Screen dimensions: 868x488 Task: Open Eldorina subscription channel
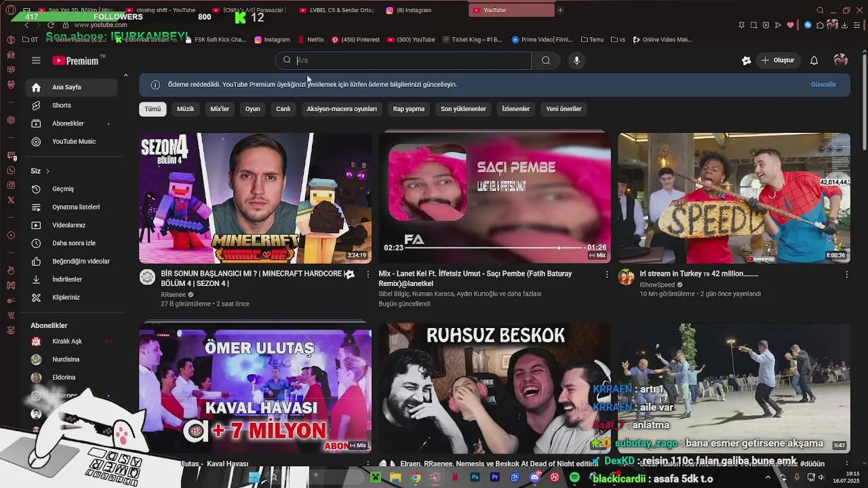coord(71,378)
